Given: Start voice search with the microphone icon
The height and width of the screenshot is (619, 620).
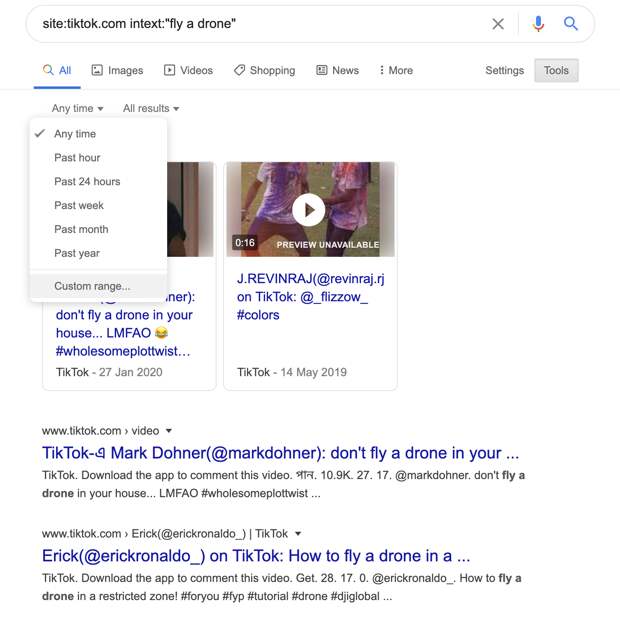Looking at the screenshot, I should pyautogui.click(x=538, y=24).
